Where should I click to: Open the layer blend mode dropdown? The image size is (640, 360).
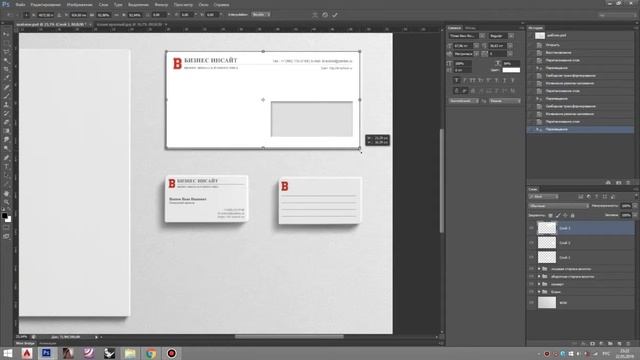pyautogui.click(x=558, y=206)
